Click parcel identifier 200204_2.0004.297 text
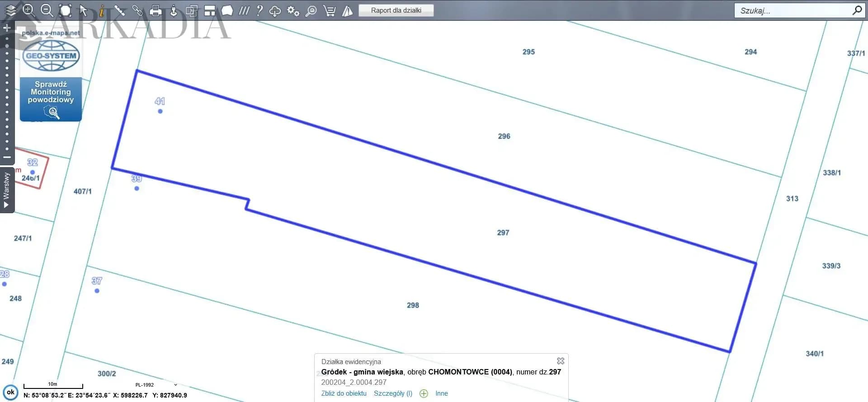868x402 pixels. click(x=354, y=382)
